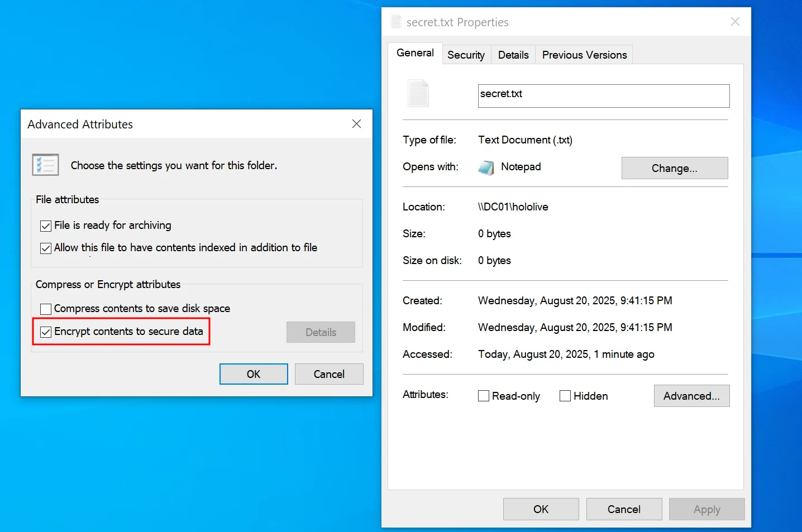Click OK in secret.txt Properties window

(541, 509)
